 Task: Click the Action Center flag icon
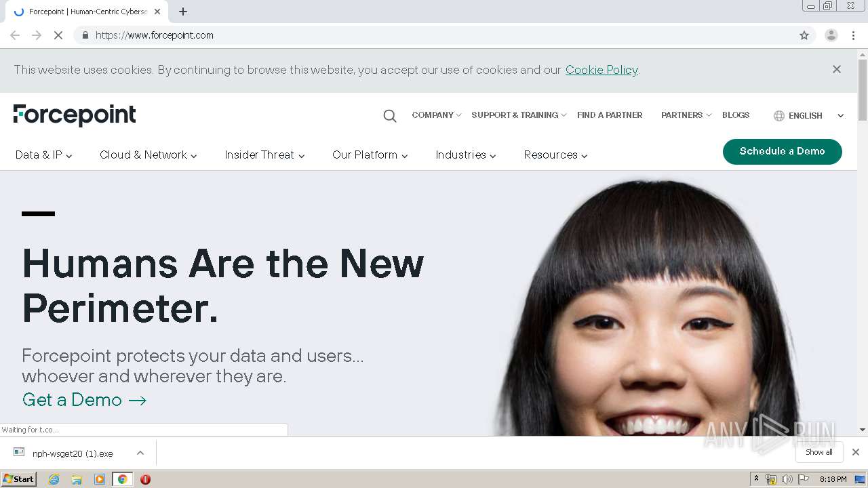(x=804, y=479)
